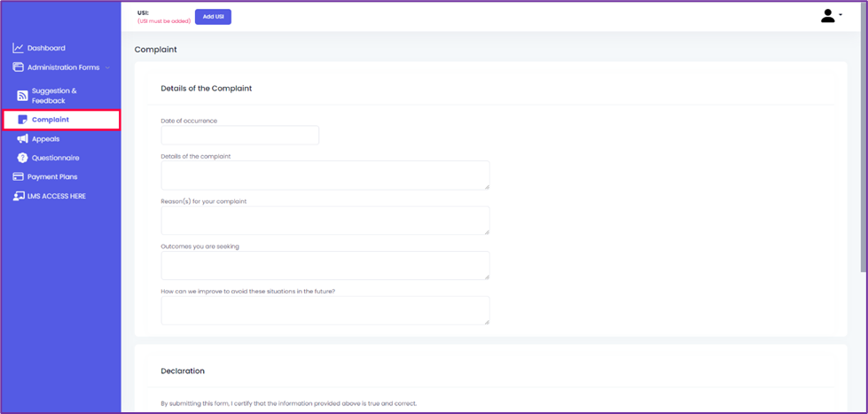
Task: Click the certification statement text
Action: (288, 403)
